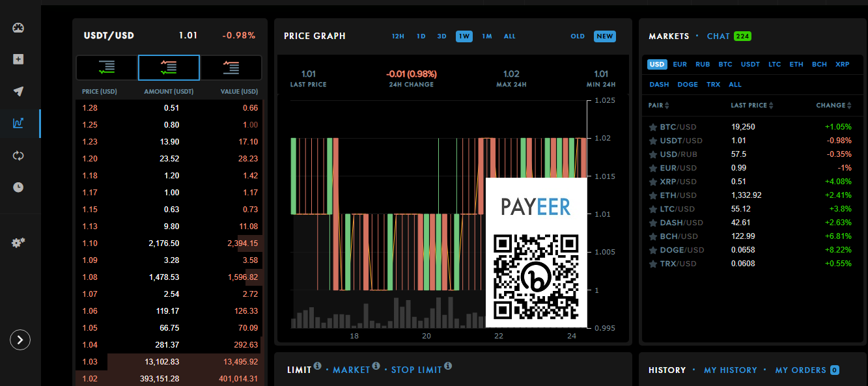Select the ETH/USD market pair
Screen dimensions: 868x386
[678, 195]
